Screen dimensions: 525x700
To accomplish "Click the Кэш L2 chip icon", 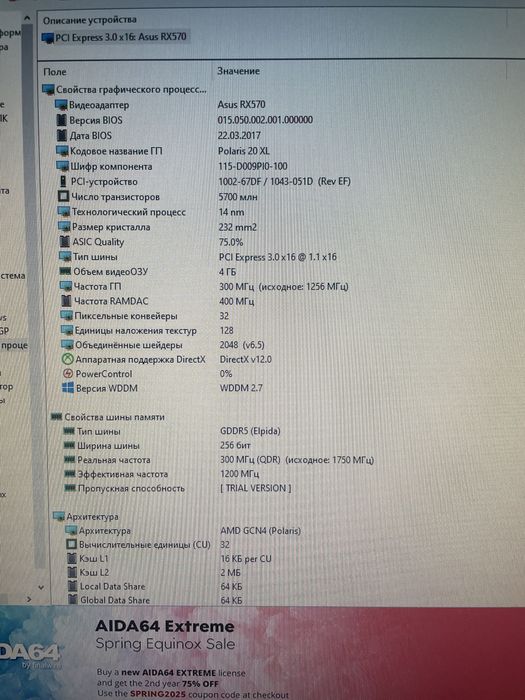I will [72, 572].
